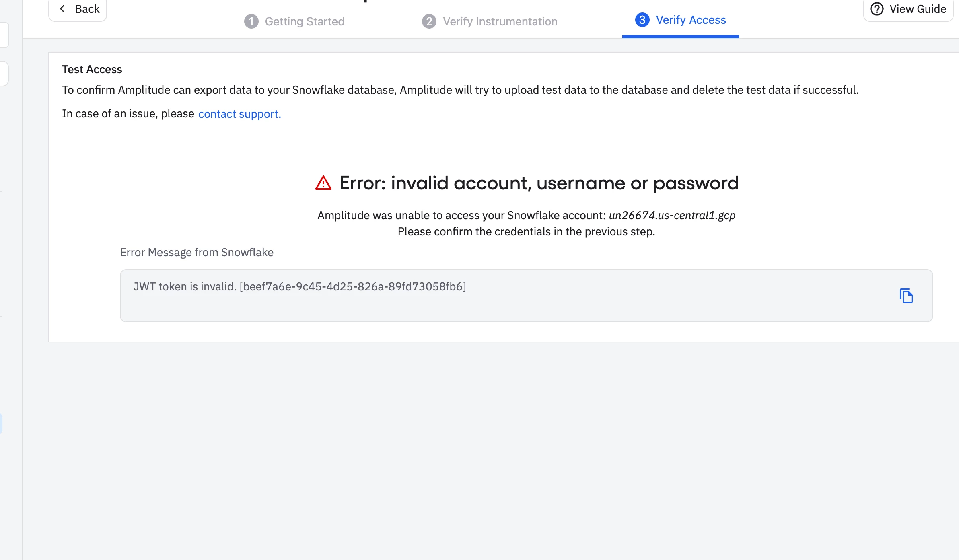Open the View Guide button
The image size is (959, 560).
point(908,10)
